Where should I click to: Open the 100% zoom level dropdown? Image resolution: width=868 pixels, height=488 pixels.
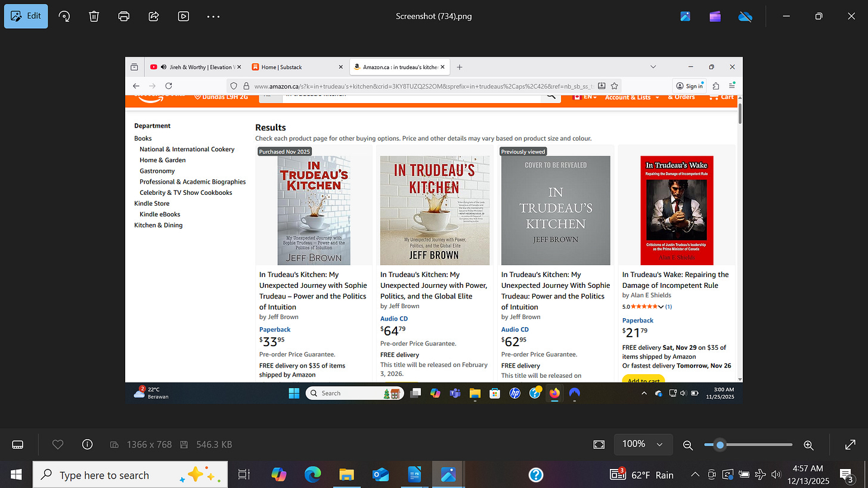click(642, 444)
